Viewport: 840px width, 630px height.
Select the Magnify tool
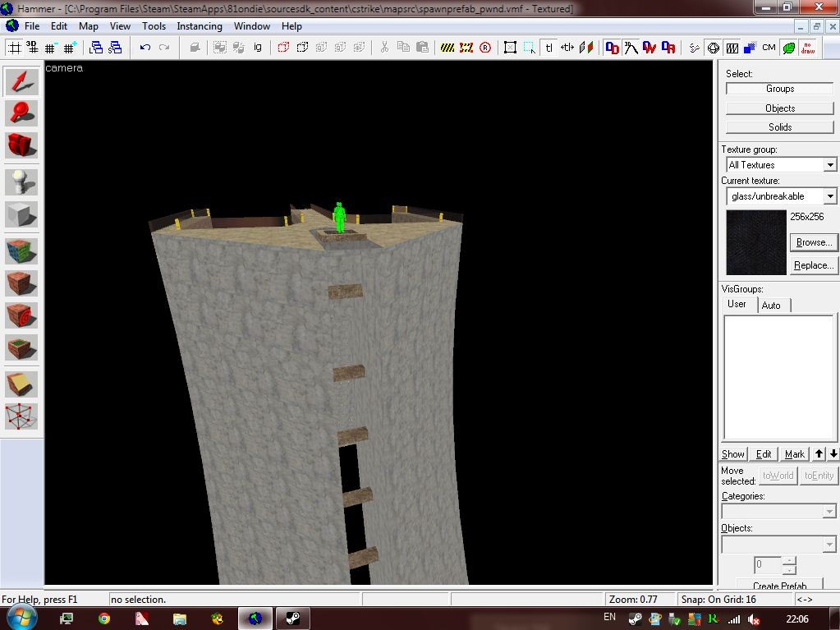tap(22, 113)
